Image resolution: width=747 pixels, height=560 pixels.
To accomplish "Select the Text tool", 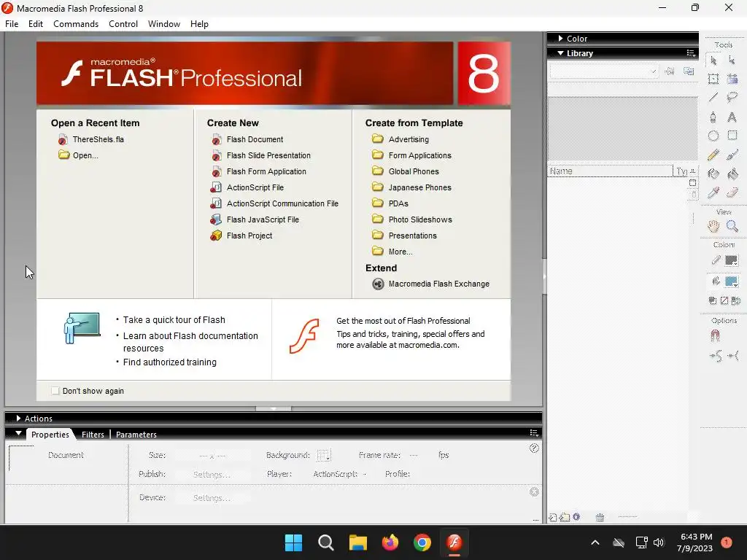I will click(x=732, y=117).
